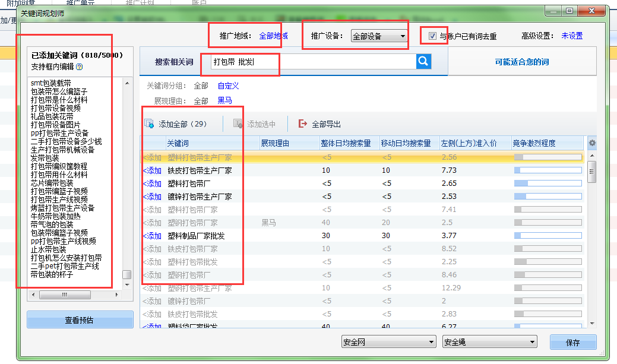
Task: Open table column settings gear
Action: click(592, 143)
